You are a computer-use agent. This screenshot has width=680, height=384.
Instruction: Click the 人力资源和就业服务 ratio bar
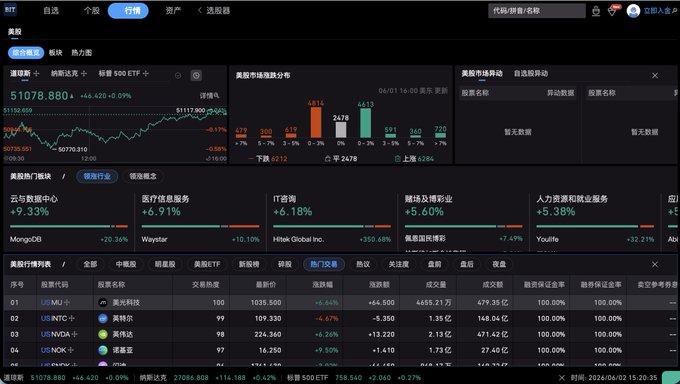[x=595, y=226]
